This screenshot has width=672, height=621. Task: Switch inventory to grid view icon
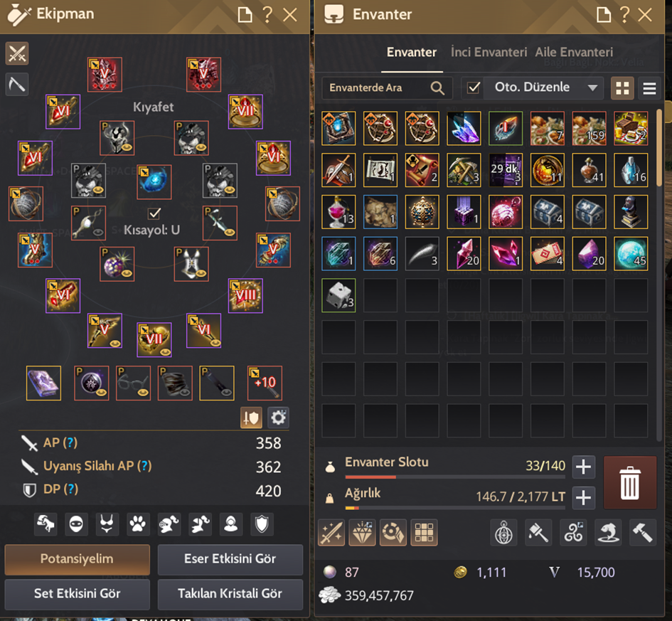click(622, 88)
